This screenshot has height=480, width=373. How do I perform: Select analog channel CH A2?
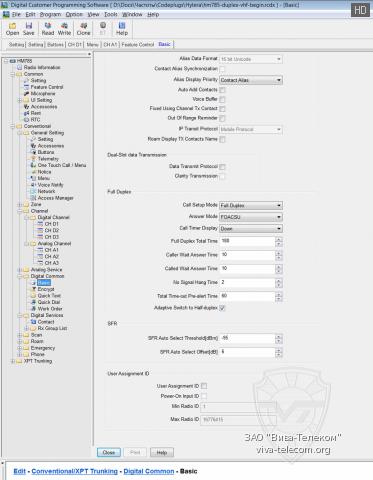coord(52,256)
